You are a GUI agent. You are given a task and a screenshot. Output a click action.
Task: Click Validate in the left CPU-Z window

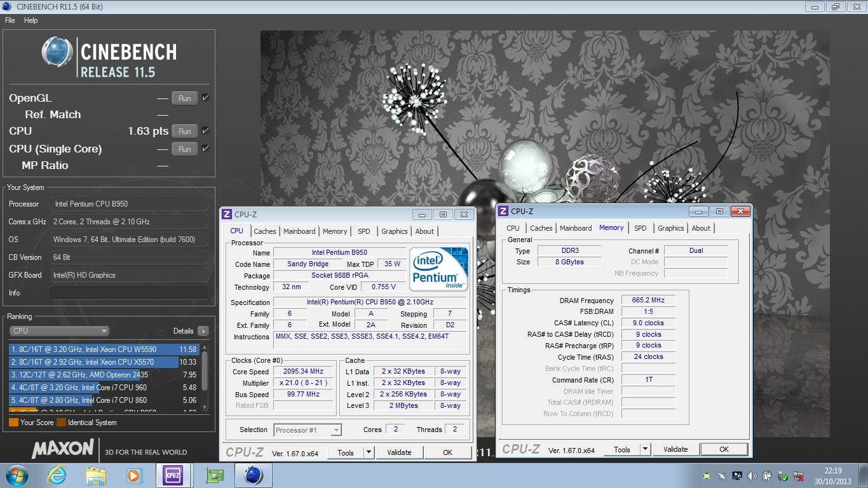pyautogui.click(x=399, y=452)
